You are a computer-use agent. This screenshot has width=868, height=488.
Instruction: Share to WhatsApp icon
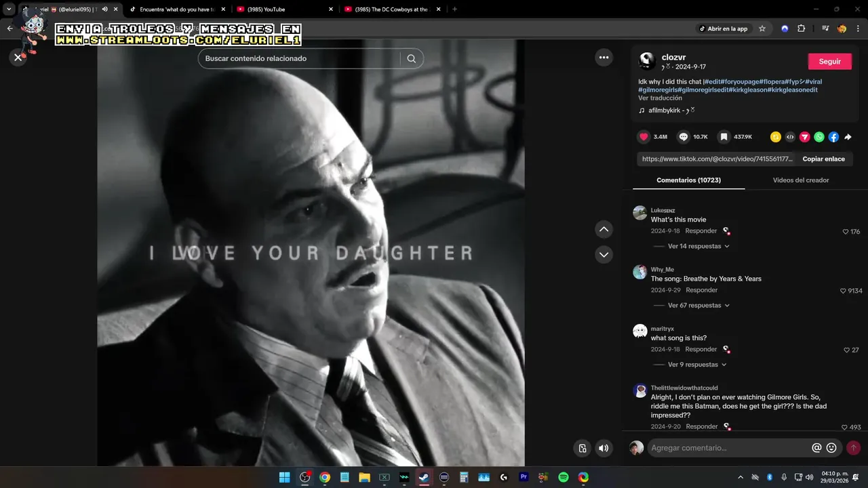point(819,137)
